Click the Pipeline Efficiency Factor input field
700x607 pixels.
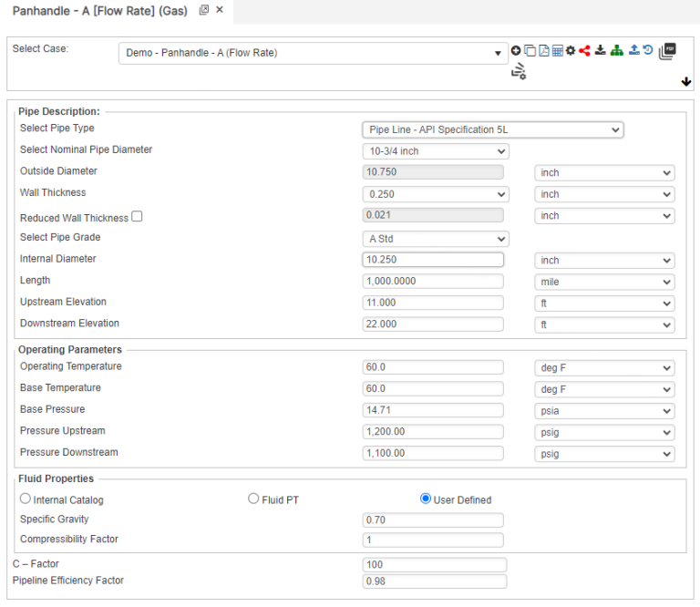tap(435, 581)
